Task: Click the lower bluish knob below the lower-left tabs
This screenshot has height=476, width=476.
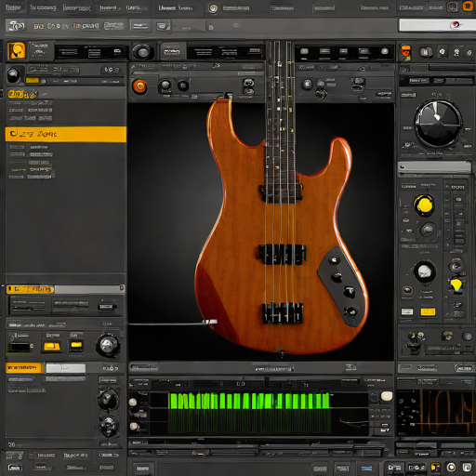Action: click(x=109, y=426)
